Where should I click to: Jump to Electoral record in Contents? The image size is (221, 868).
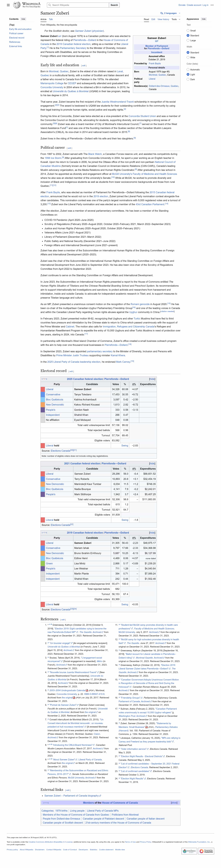tap(17, 38)
